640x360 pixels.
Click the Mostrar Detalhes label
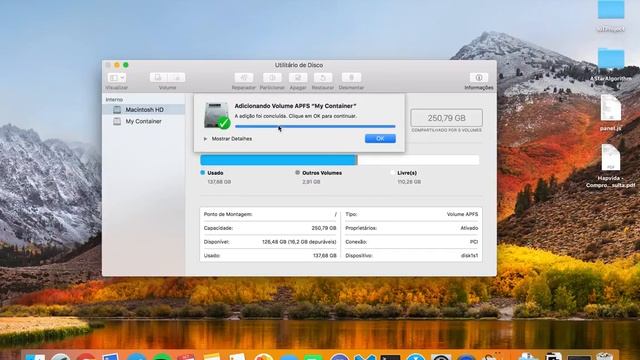232,139
